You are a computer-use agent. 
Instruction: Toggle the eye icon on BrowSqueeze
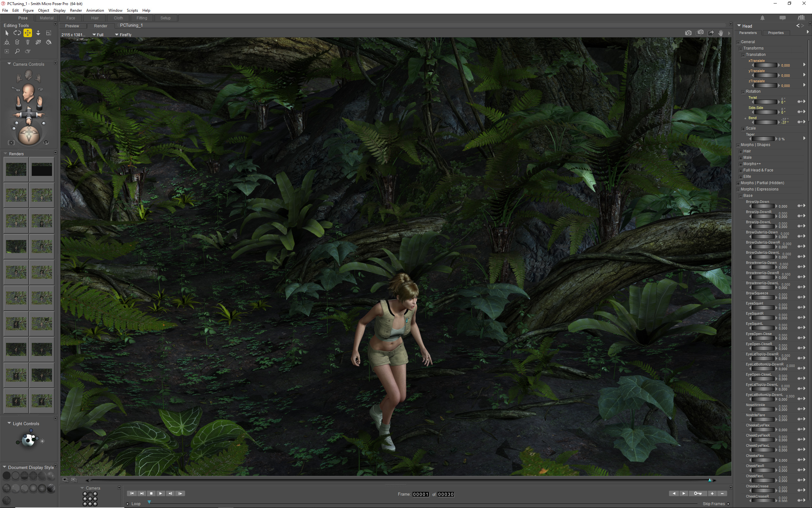(800, 297)
